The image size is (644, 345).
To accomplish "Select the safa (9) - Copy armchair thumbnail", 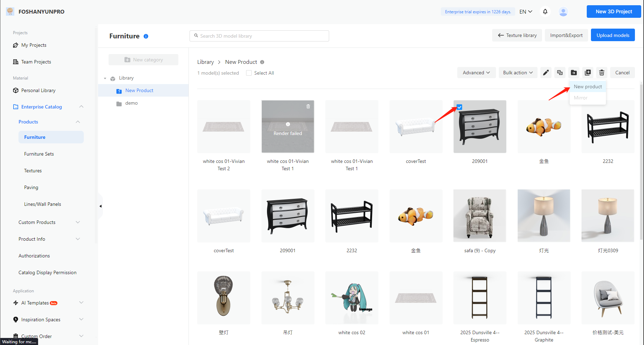I will (480, 216).
